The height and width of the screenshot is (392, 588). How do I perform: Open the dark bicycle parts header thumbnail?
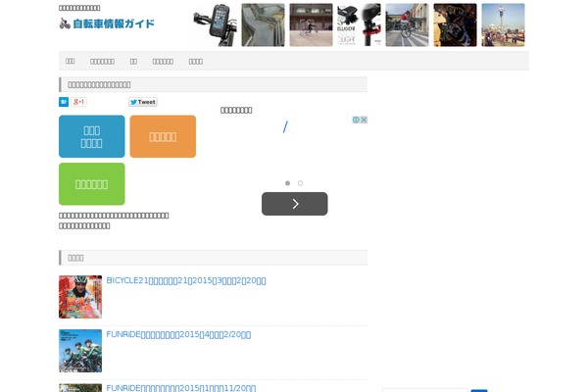click(x=455, y=25)
